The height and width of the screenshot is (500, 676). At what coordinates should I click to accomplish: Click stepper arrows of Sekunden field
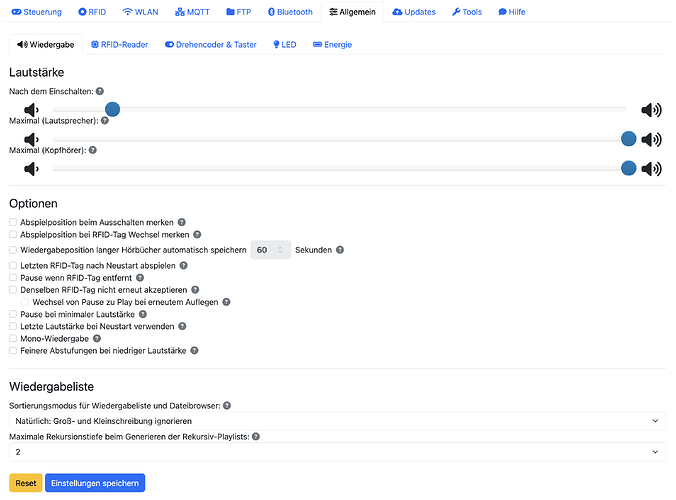tap(280, 250)
